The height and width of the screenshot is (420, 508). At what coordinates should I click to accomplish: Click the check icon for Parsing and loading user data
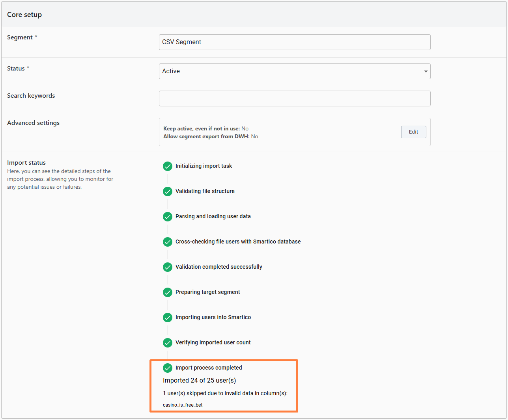click(x=168, y=217)
